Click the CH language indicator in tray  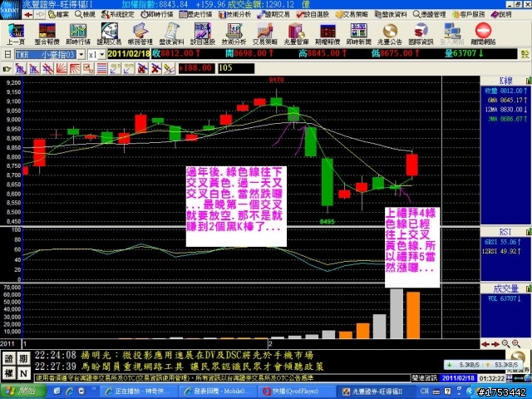click(x=425, y=391)
